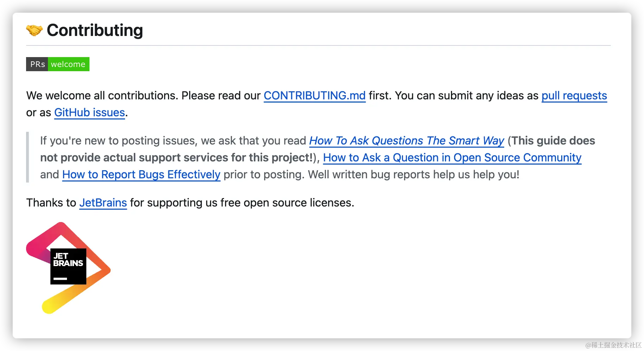Click the green welcome badge section
The image size is (644, 351).
pos(68,64)
